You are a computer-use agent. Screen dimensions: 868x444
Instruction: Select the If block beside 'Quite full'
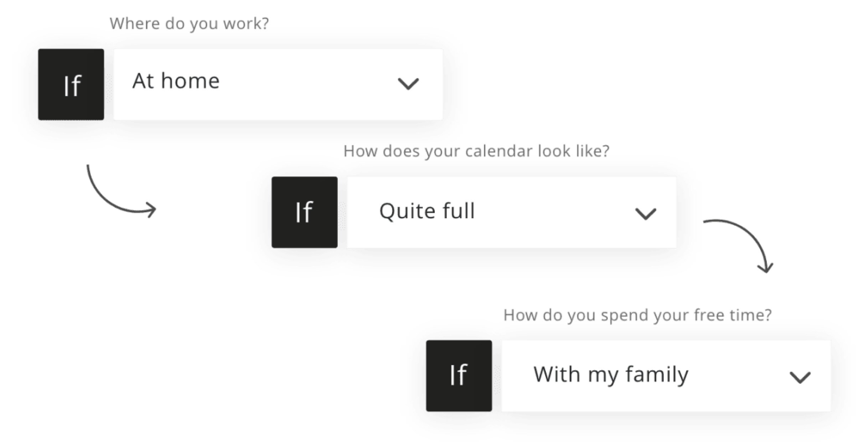pyautogui.click(x=304, y=212)
